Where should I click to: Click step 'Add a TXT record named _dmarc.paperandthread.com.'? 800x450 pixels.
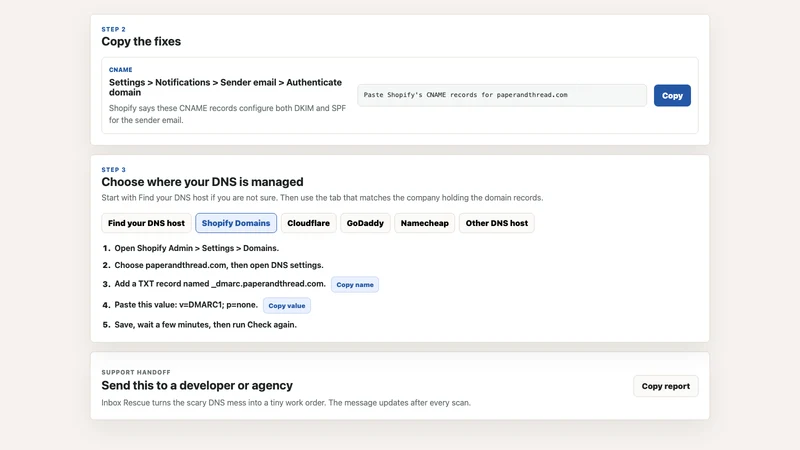point(220,284)
